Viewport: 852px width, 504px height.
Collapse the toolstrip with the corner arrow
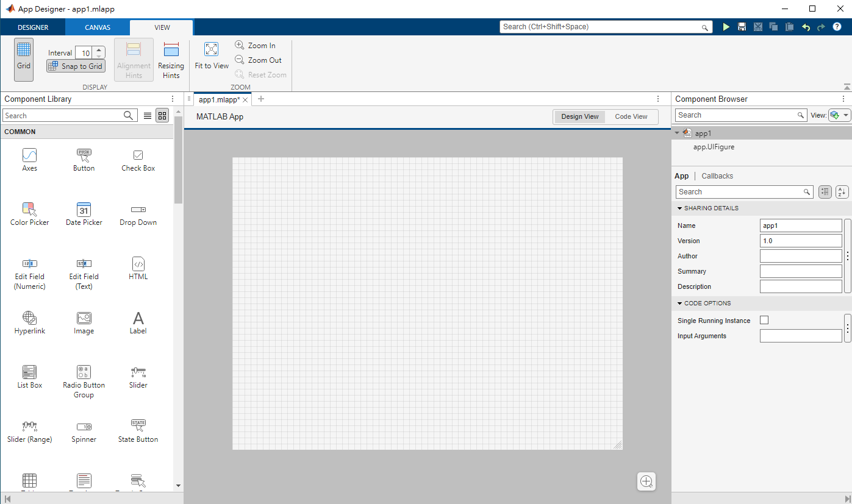(847, 87)
